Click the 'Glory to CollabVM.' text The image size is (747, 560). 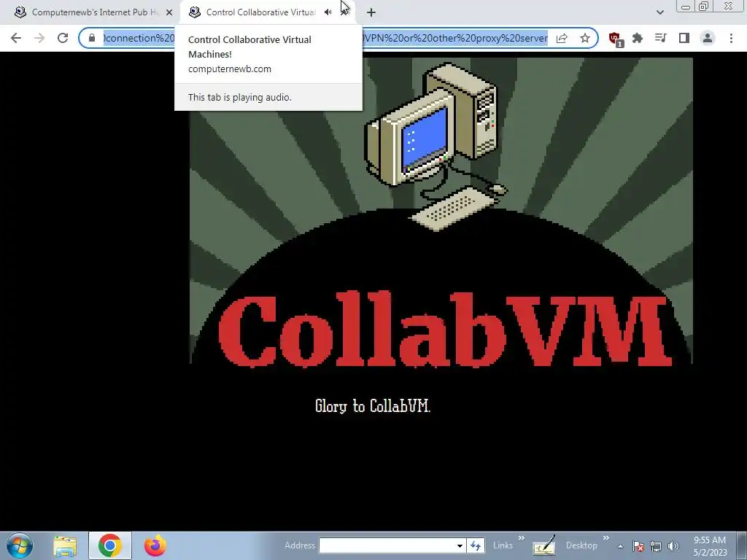pyautogui.click(x=373, y=406)
